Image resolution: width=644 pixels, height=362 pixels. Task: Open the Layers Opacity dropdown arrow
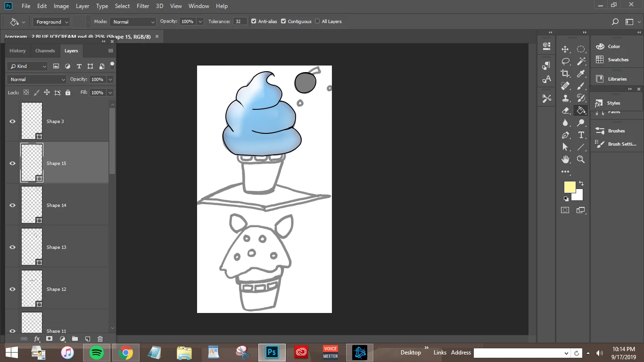(x=110, y=79)
